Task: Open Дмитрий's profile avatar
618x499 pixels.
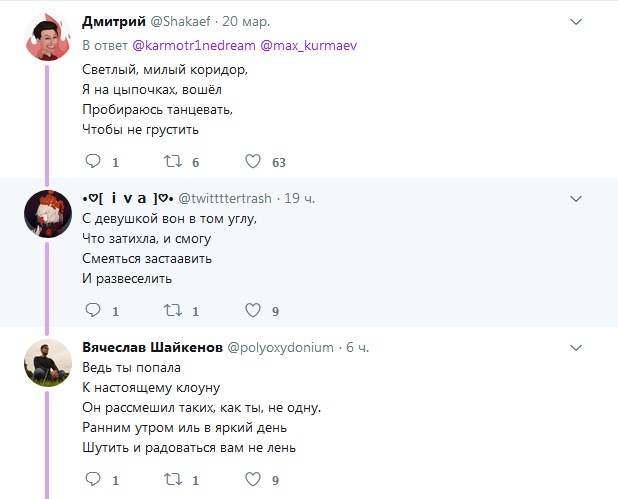Action: (48, 37)
